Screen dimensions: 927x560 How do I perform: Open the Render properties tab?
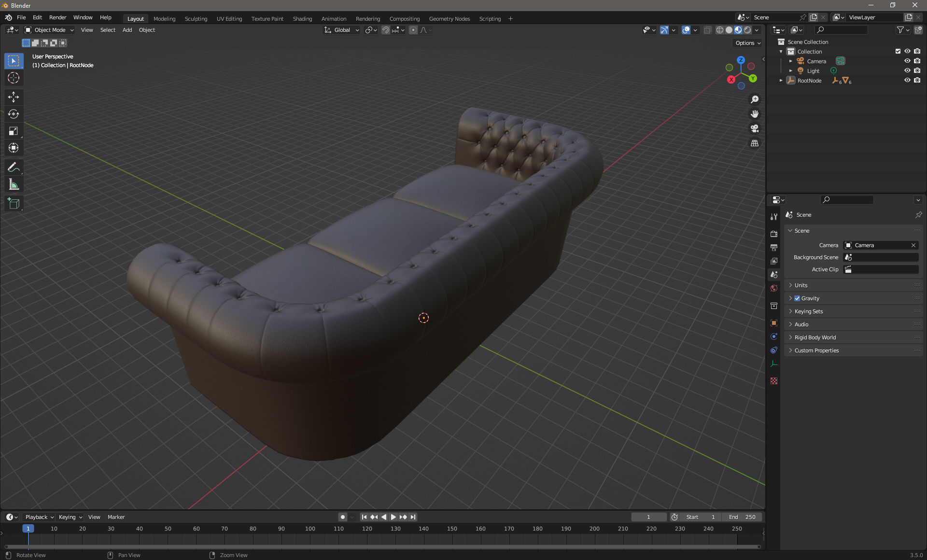point(774,234)
